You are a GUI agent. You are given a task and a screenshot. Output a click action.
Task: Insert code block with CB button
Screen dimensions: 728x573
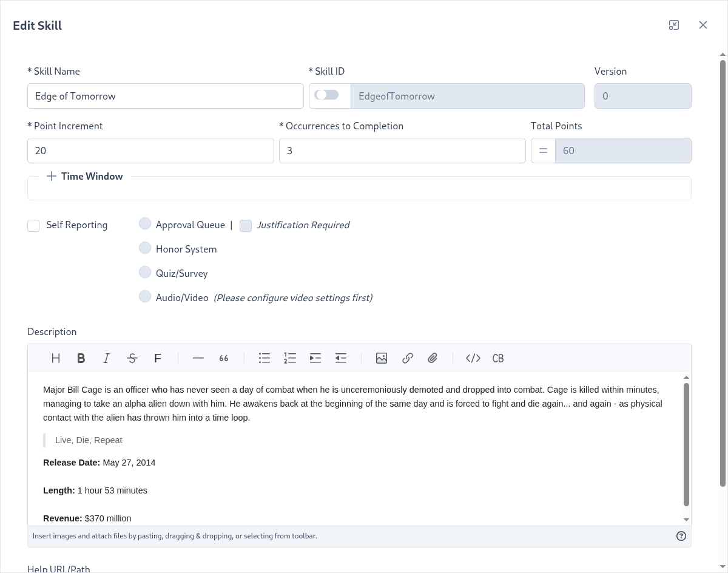tap(498, 358)
